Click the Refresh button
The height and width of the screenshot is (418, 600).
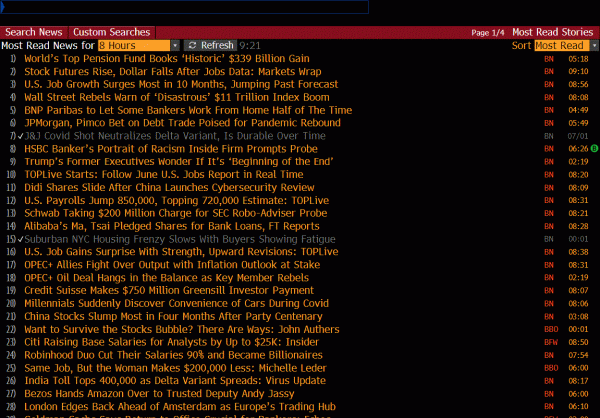tap(210, 45)
